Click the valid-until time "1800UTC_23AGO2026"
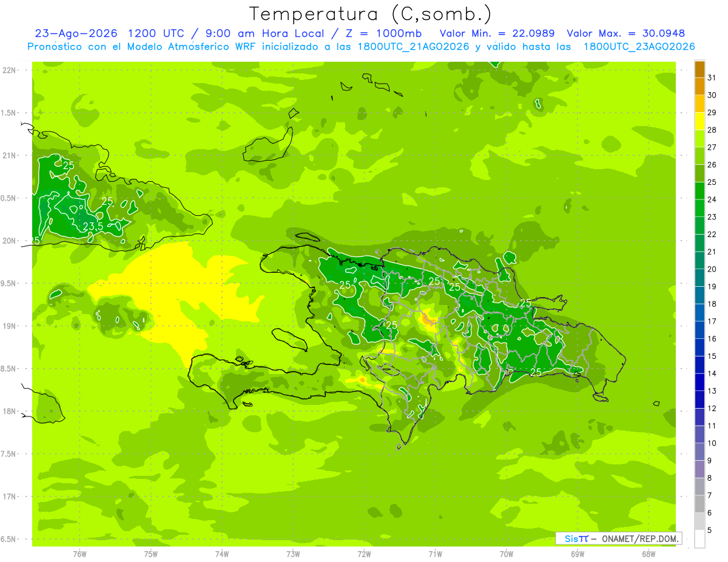Screen dimensions: 728x562 point(639,47)
